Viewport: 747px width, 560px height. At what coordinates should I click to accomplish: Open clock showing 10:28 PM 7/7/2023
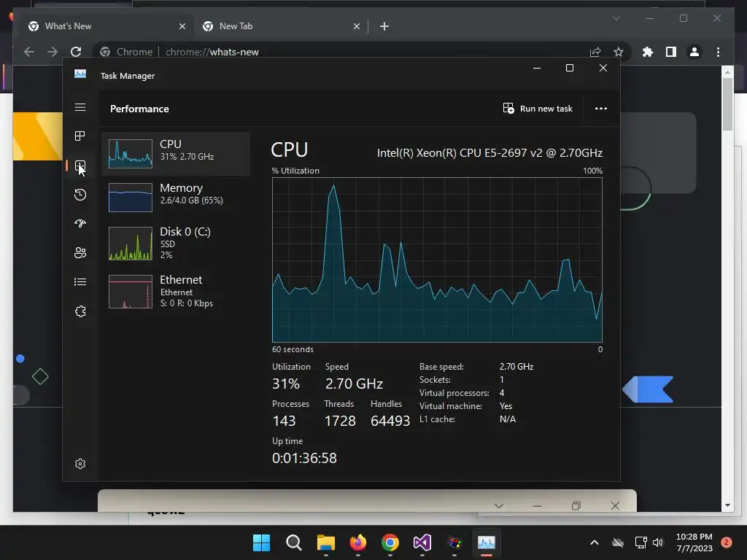(694, 542)
